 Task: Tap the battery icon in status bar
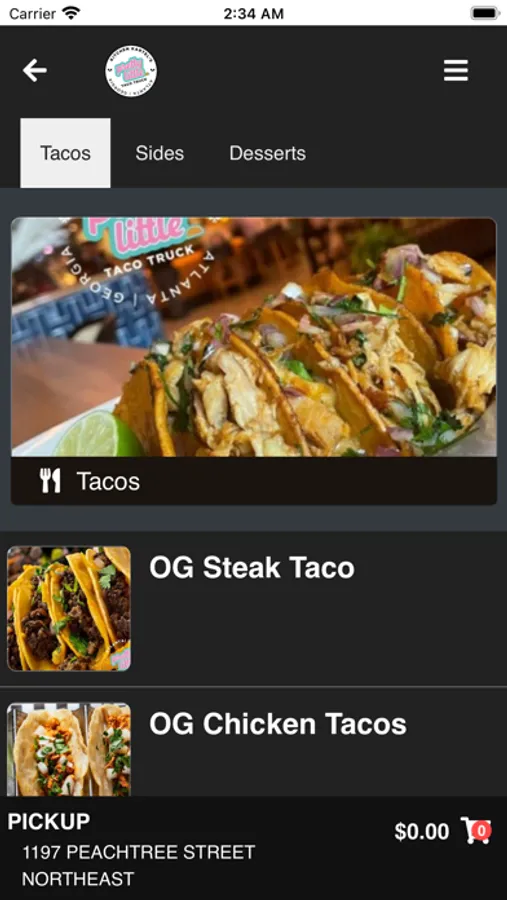(485, 13)
